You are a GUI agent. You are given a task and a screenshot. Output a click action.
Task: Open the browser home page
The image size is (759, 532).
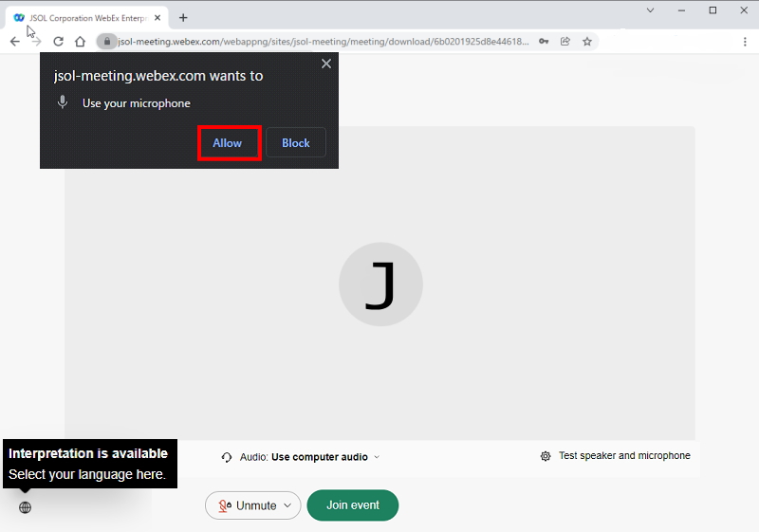click(x=81, y=42)
